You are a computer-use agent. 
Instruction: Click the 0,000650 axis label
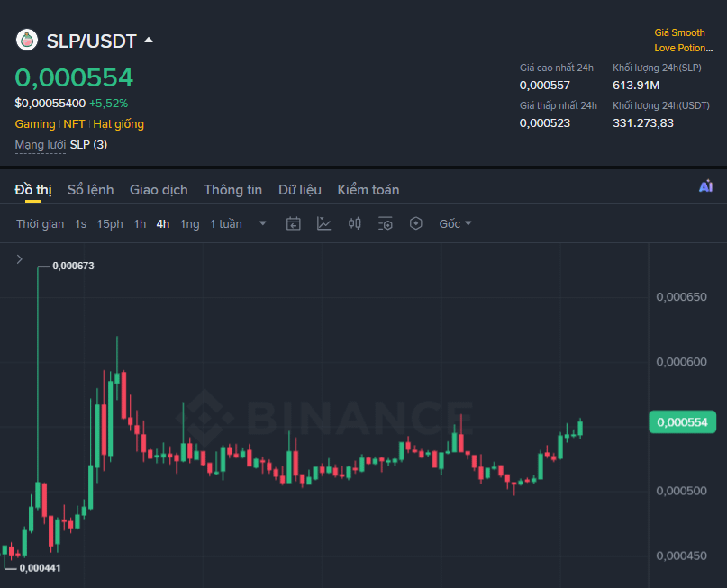point(681,297)
